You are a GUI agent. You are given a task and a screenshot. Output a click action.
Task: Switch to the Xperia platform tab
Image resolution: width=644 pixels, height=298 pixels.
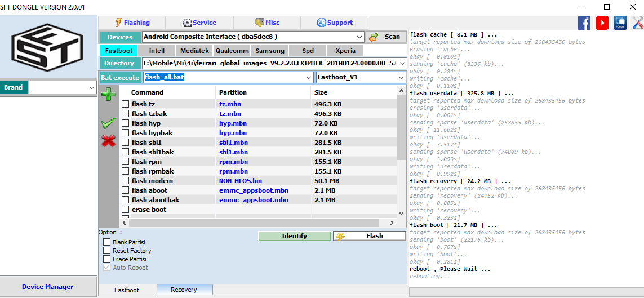[x=345, y=51]
